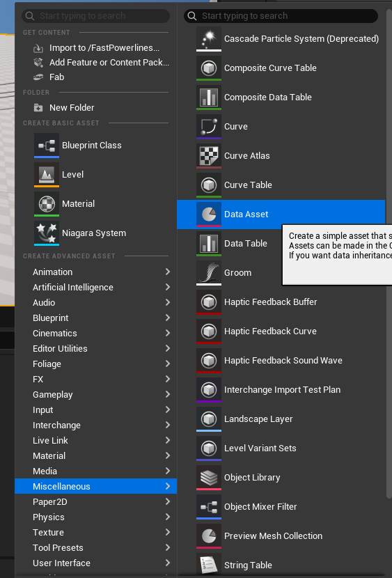392x578 pixels.
Task: Open the Texture category menu
Action: tap(96, 532)
